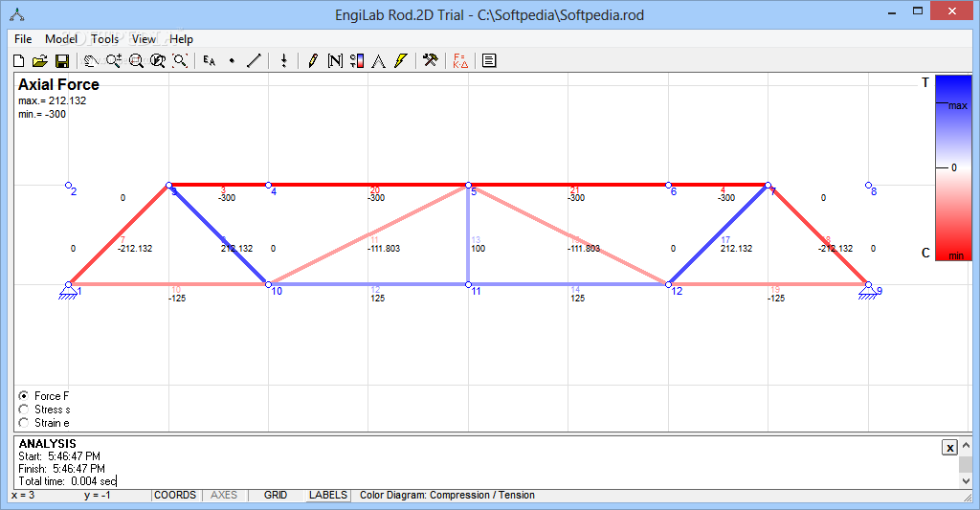The height and width of the screenshot is (510, 980).
Task: Open the hammer and wrench settings icon
Action: coord(430,60)
